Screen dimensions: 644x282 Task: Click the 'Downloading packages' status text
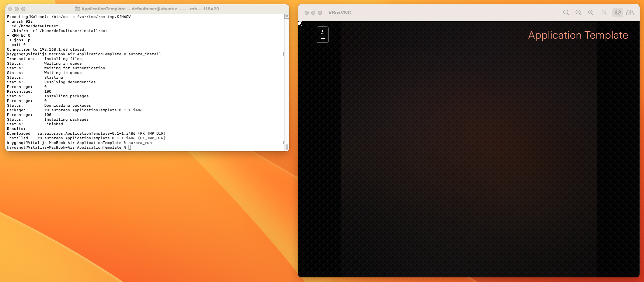pos(68,105)
